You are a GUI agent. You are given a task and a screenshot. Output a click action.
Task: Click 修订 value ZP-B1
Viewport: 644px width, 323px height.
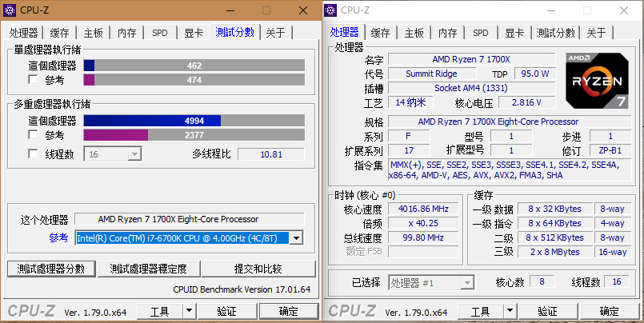click(610, 150)
